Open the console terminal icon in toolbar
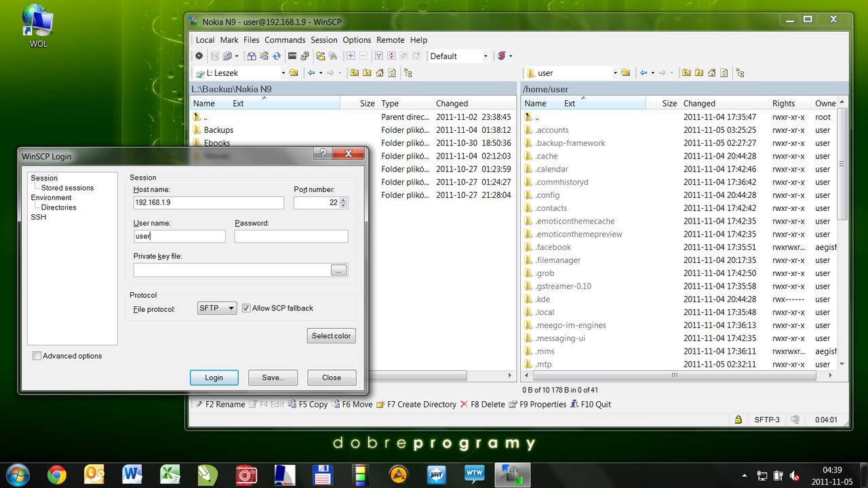This screenshot has height=488, width=868. (x=293, y=56)
